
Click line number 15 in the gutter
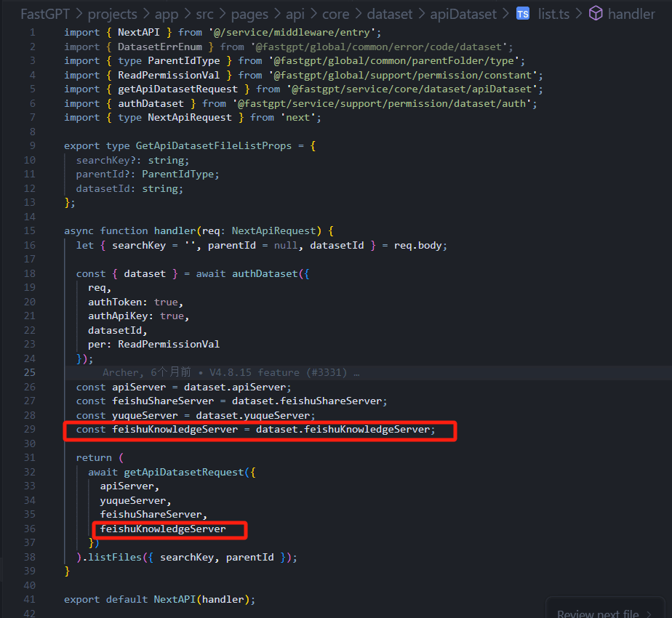pos(29,230)
